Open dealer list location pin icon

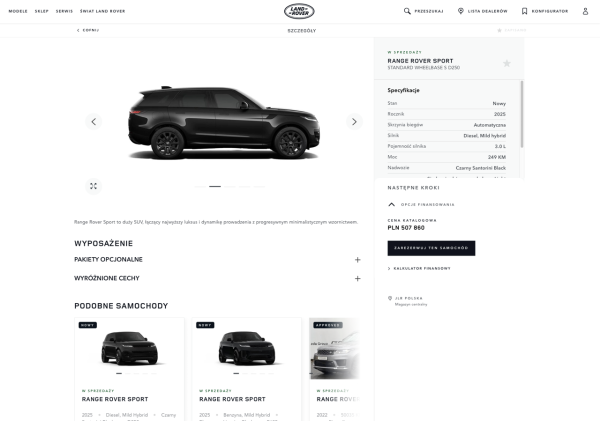[x=461, y=11]
